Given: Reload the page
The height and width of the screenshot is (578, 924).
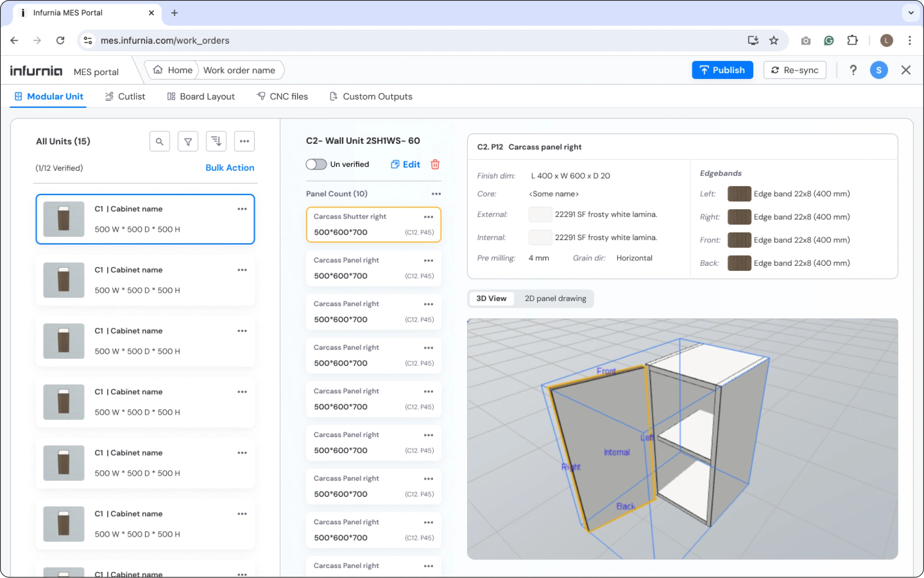Looking at the screenshot, I should (60, 40).
